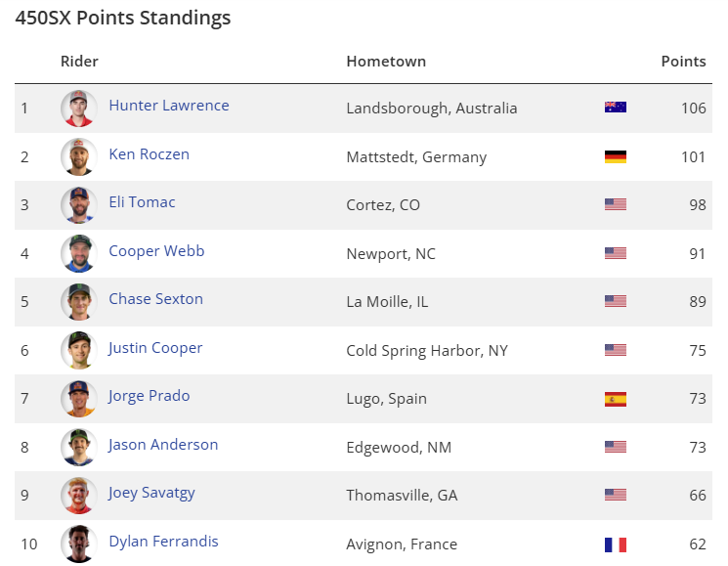Open the Justin Cooper rider link

point(155,347)
